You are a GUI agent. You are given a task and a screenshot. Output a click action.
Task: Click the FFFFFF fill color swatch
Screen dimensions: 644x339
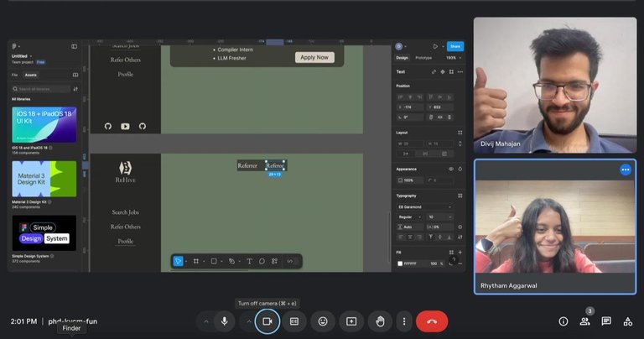(x=400, y=263)
